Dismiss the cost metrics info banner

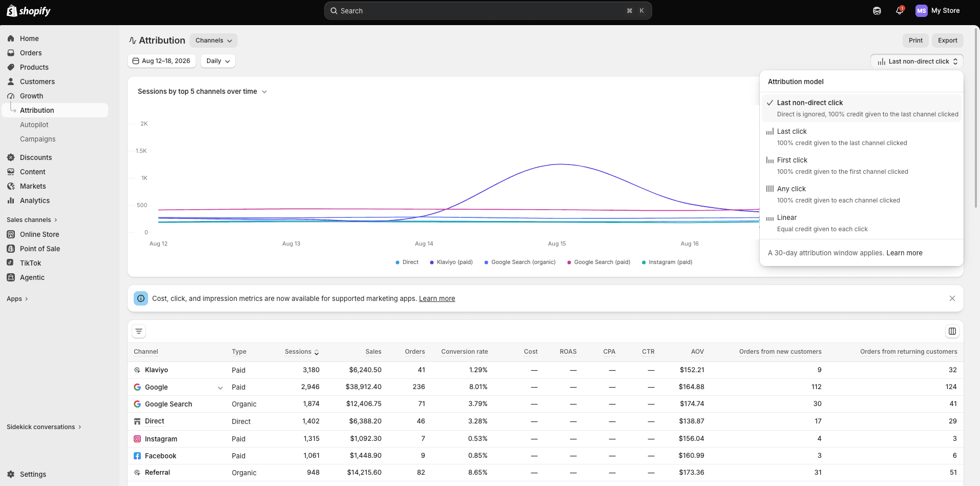[952, 298]
